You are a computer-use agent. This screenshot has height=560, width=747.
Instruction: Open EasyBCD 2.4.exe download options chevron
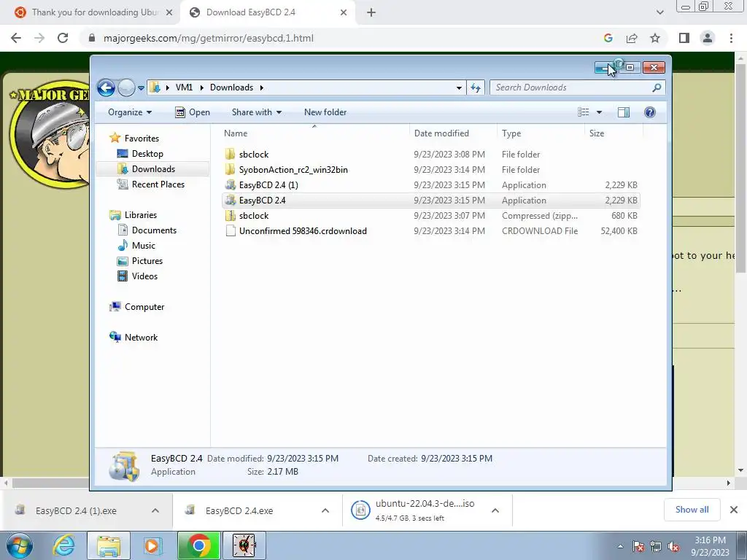pyautogui.click(x=325, y=511)
